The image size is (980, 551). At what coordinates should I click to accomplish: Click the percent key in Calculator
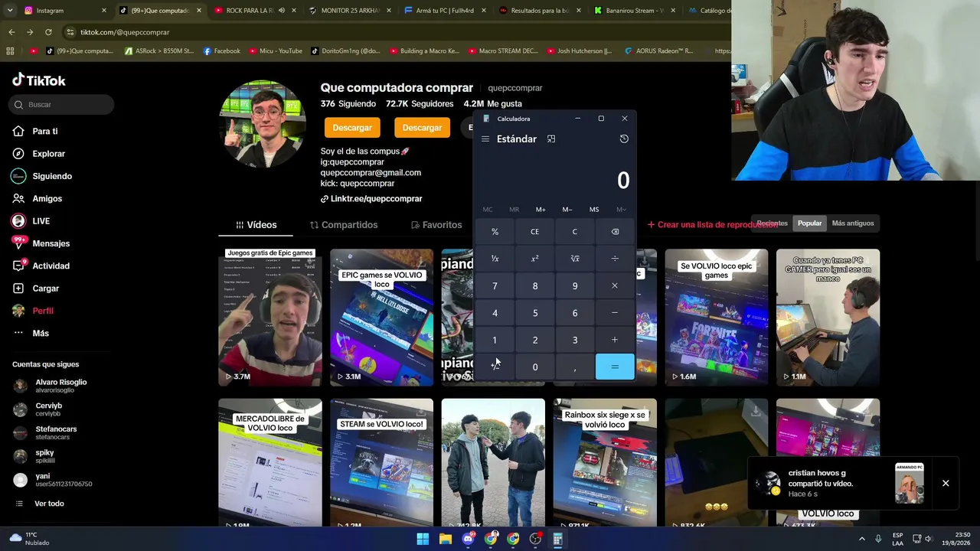point(495,232)
